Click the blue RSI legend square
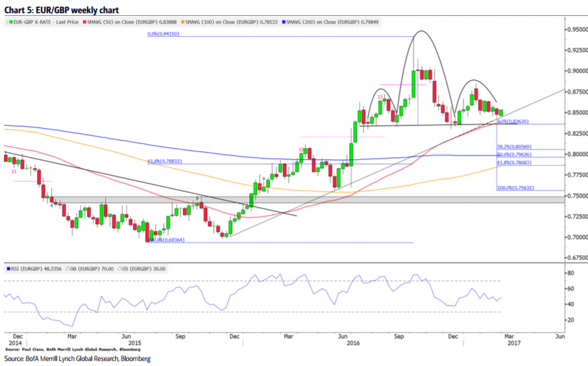 click(x=8, y=269)
